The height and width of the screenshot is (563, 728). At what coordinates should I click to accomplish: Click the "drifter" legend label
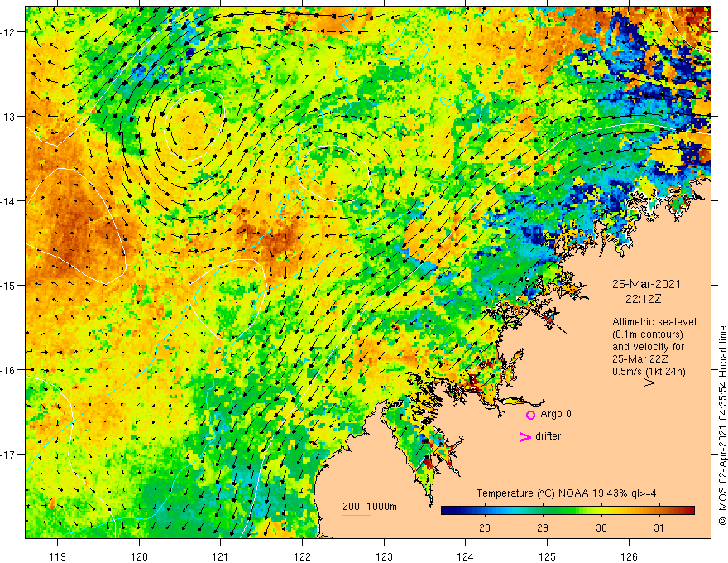(x=548, y=436)
